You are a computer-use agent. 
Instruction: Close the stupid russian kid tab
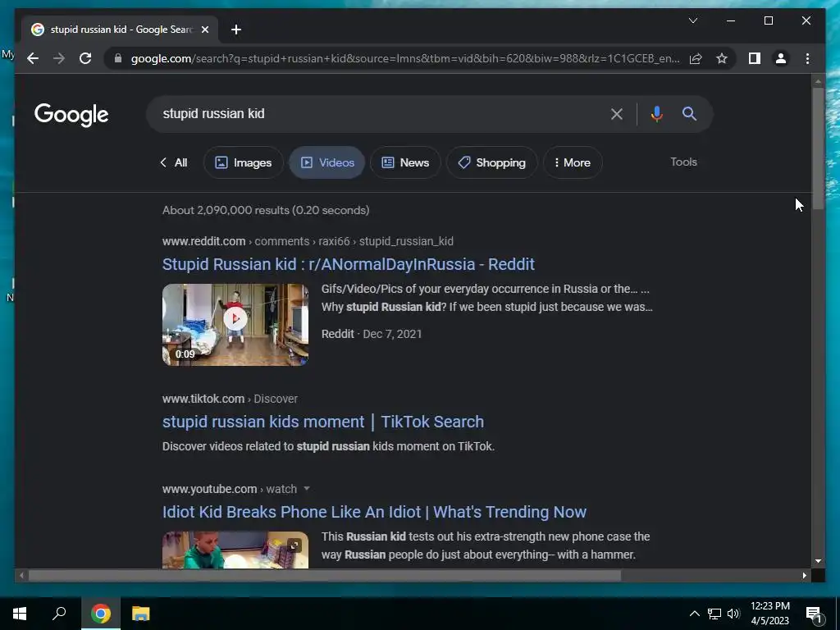coord(204,30)
